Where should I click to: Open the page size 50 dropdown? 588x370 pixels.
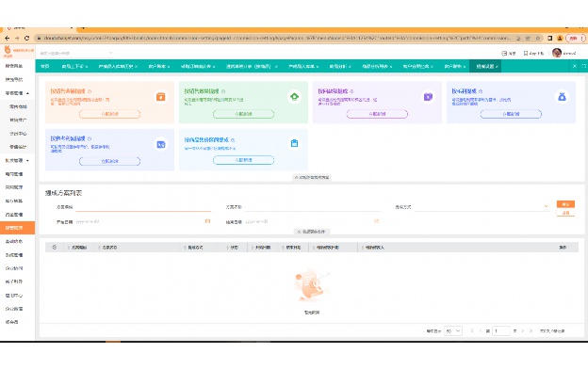click(453, 331)
